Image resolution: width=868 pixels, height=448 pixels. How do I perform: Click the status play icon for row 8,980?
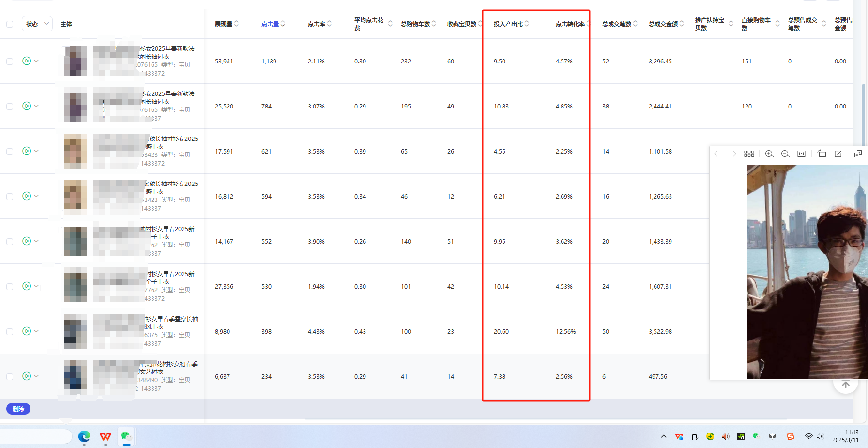[27, 331]
